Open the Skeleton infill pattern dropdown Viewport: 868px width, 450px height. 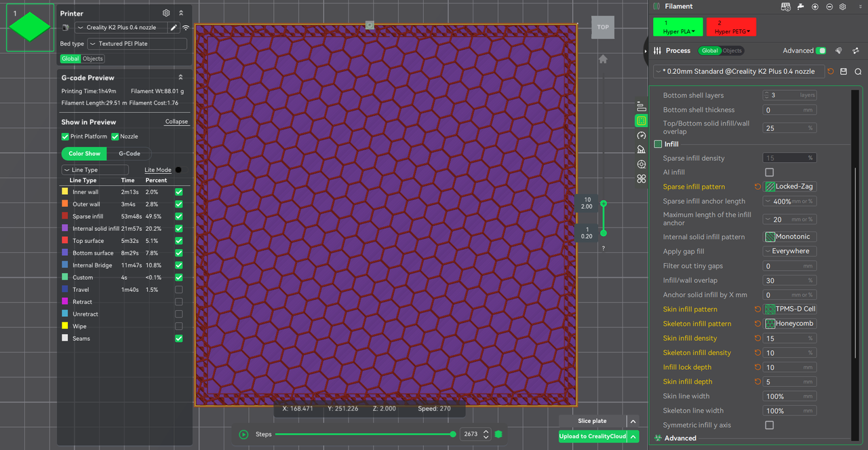click(790, 324)
